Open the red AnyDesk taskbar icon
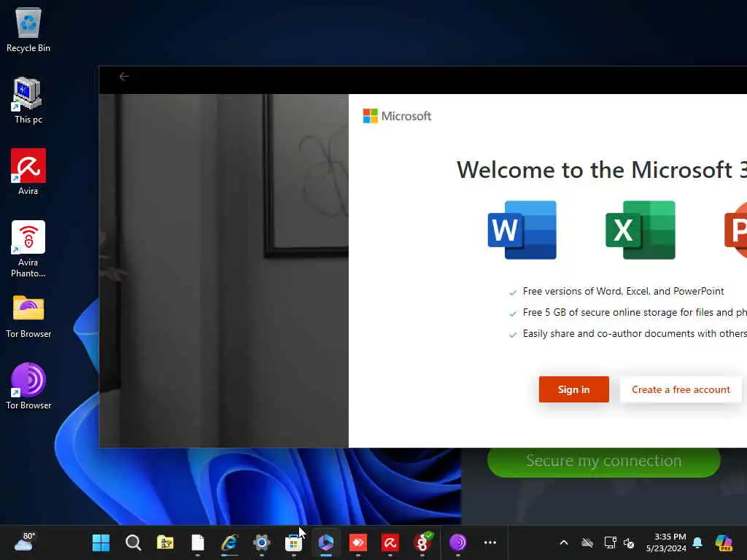The height and width of the screenshot is (560, 747). click(358, 542)
